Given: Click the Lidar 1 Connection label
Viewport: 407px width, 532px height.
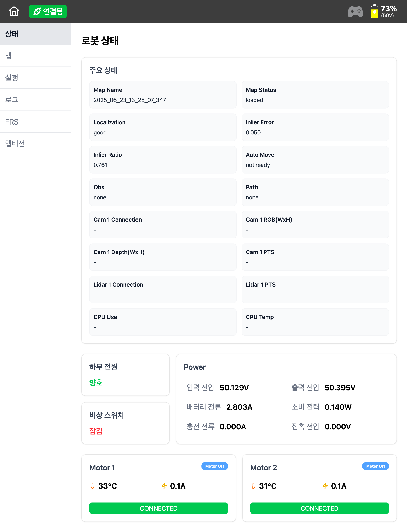Looking at the screenshot, I should [118, 284].
